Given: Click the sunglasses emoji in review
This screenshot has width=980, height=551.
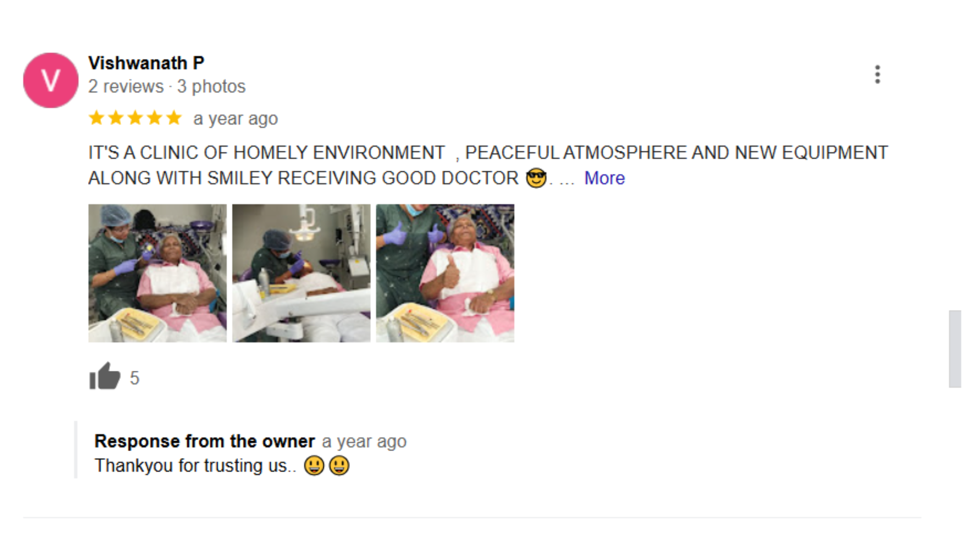Looking at the screenshot, I should tap(536, 178).
